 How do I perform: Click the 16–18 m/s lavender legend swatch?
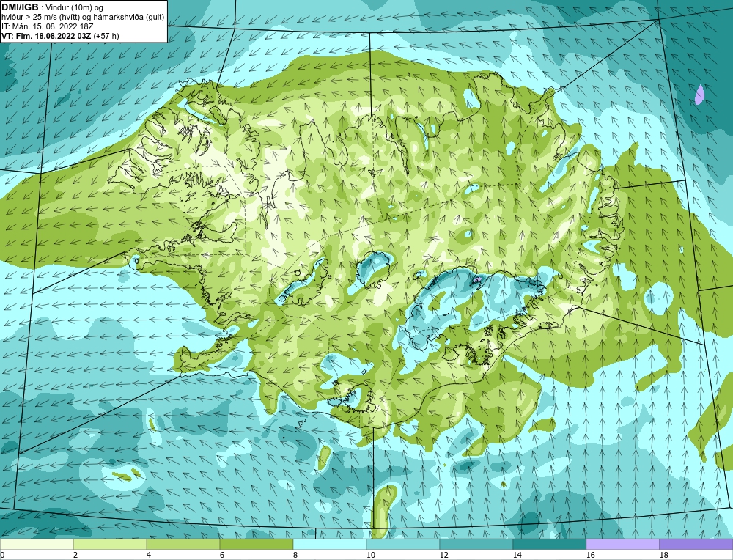[622, 545]
